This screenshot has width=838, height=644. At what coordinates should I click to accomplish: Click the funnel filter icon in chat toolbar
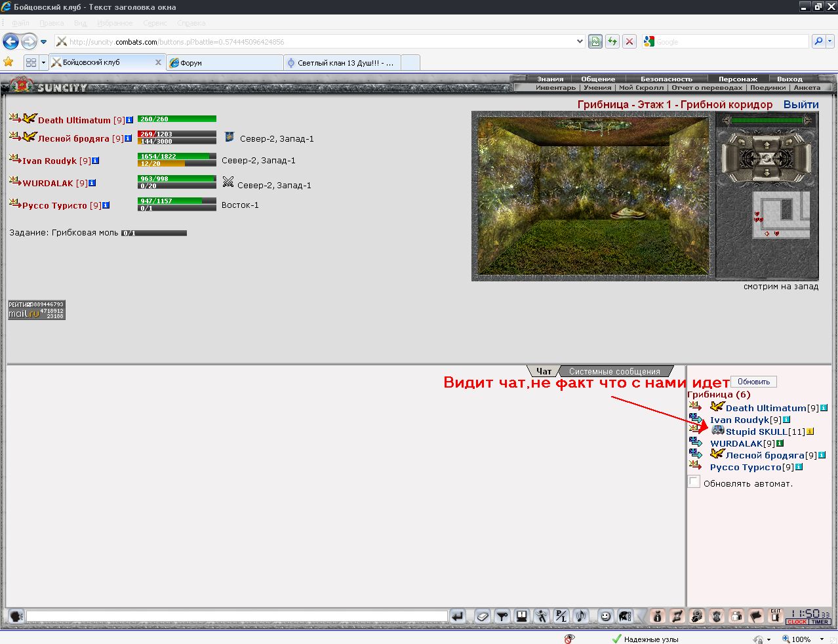pos(502,616)
